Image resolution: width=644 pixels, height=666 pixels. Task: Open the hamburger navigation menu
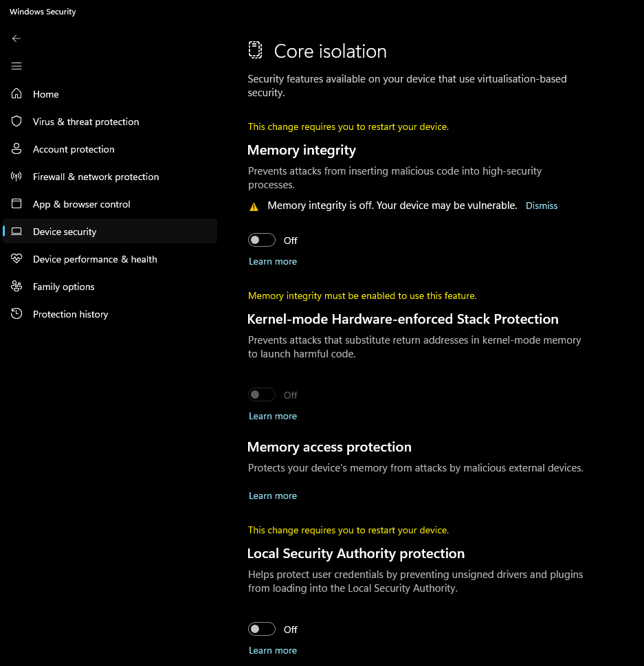point(16,66)
